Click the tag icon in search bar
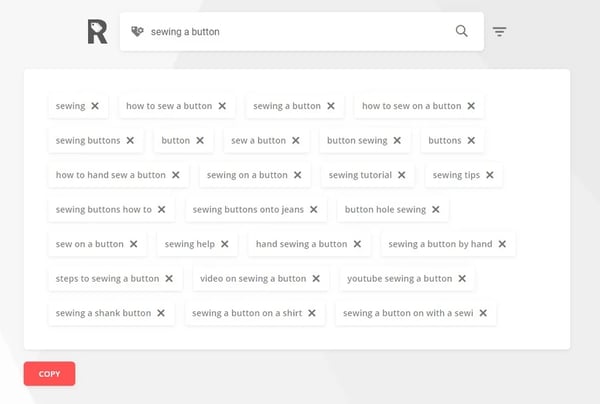Screen dimensions: 600x404 pyautogui.click(x=138, y=32)
